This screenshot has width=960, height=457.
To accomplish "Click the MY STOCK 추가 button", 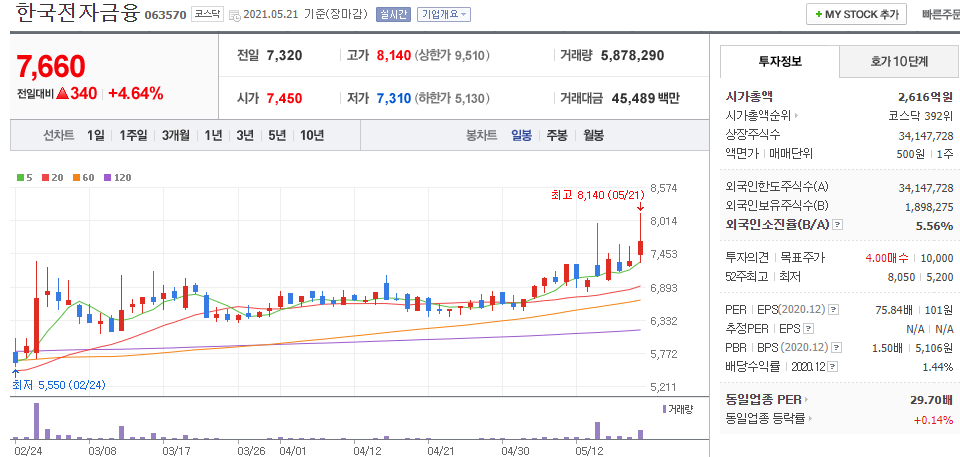I will point(856,15).
